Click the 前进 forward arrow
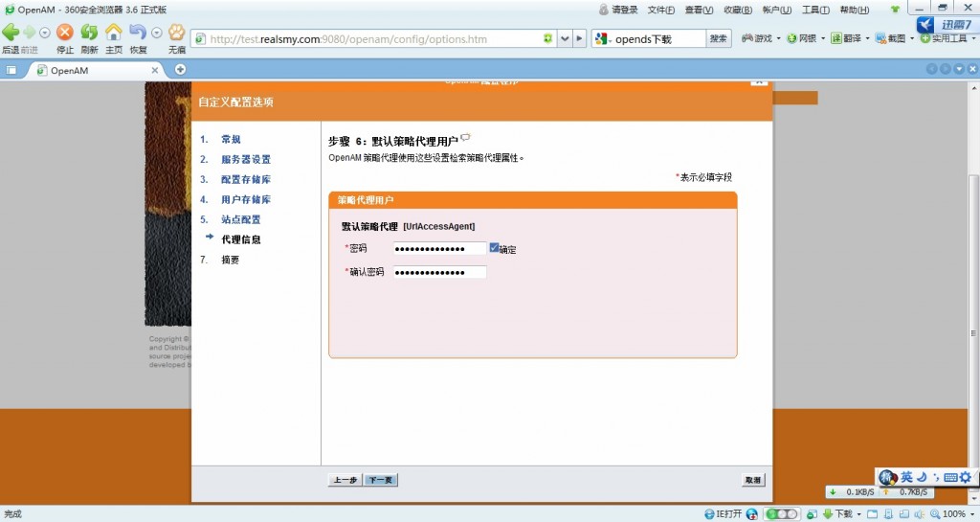This screenshot has height=522, width=980. pos(30,33)
